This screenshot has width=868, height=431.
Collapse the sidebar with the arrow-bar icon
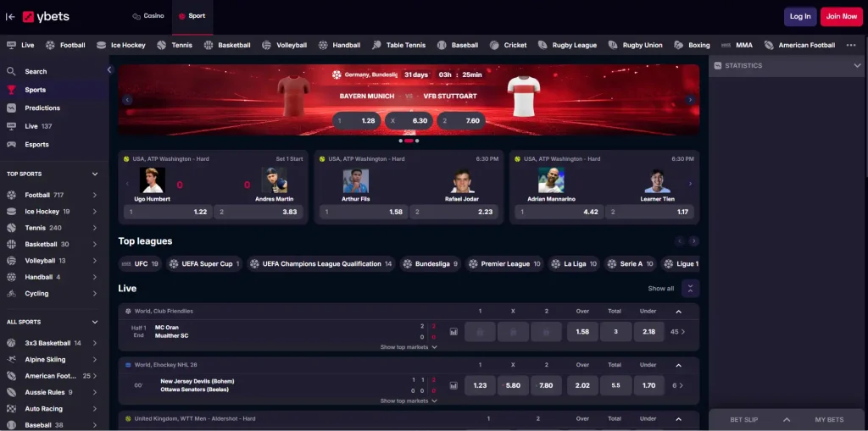10,17
